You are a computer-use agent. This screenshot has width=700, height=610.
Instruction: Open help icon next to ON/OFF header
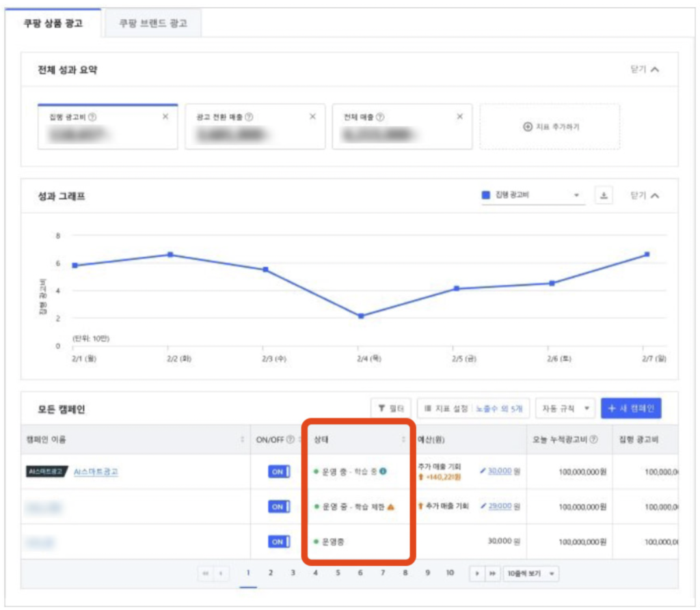point(290,439)
